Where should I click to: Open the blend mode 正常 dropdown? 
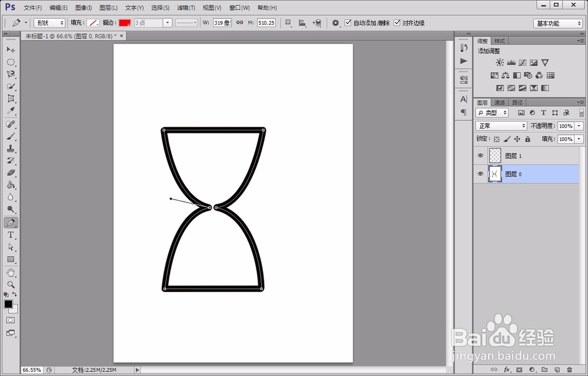tap(502, 126)
